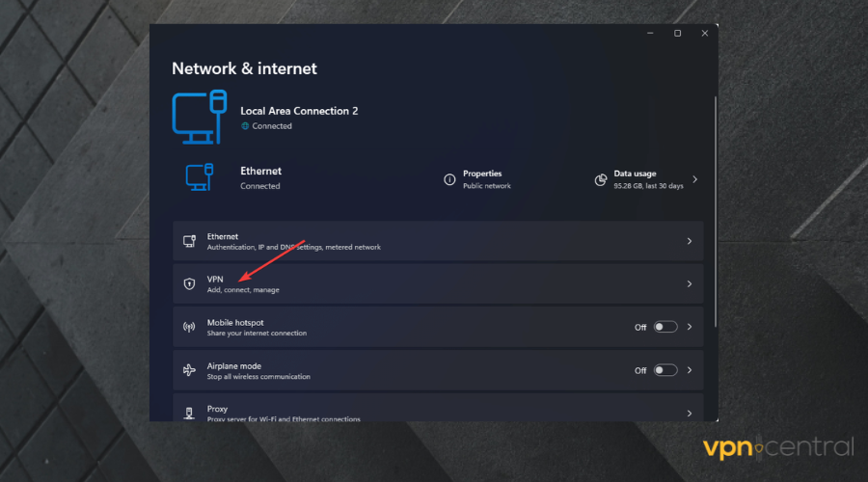Enable the Mobile hotspot toggle

[665, 327]
